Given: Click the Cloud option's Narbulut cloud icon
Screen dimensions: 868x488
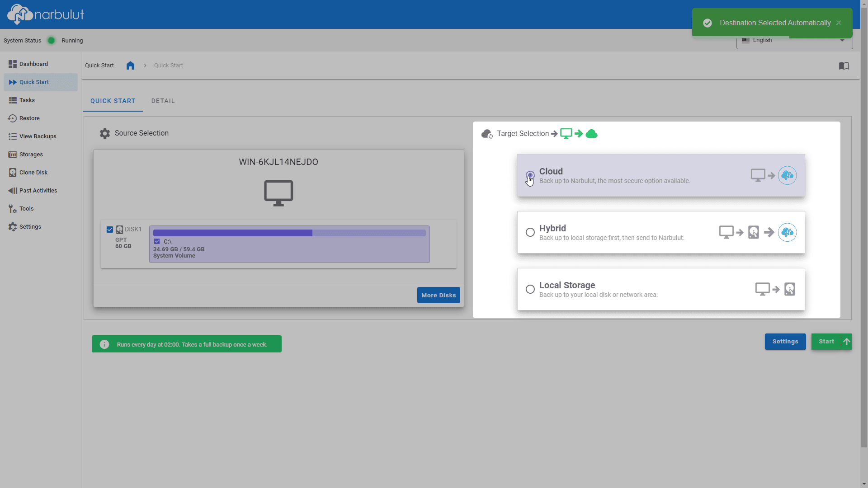Looking at the screenshot, I should tap(787, 175).
